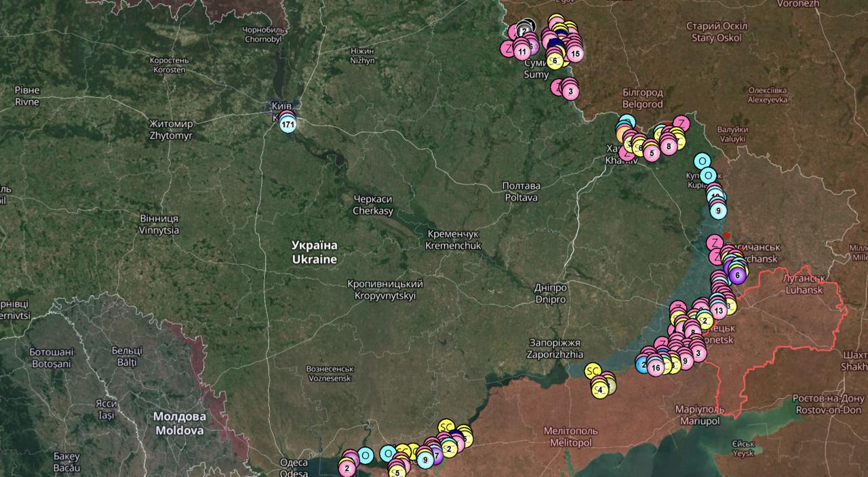Select the pink 11 cluster near Sumy
This screenshot has width=868, height=477.
(x=521, y=51)
